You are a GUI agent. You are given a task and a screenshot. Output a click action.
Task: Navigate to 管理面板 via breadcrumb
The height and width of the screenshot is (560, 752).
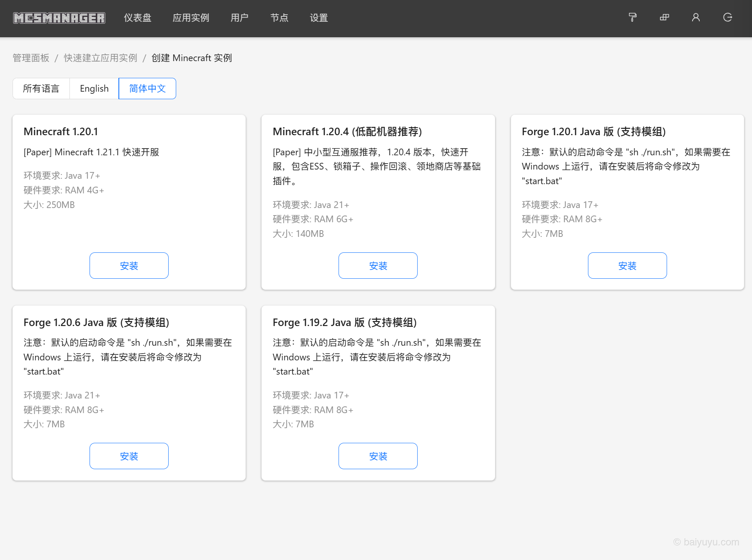[31, 58]
